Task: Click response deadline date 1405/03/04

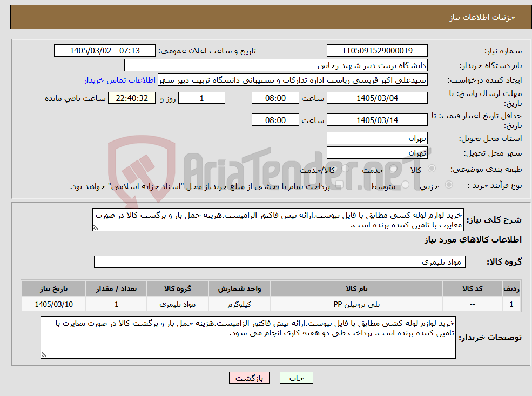Action: pos(377,98)
